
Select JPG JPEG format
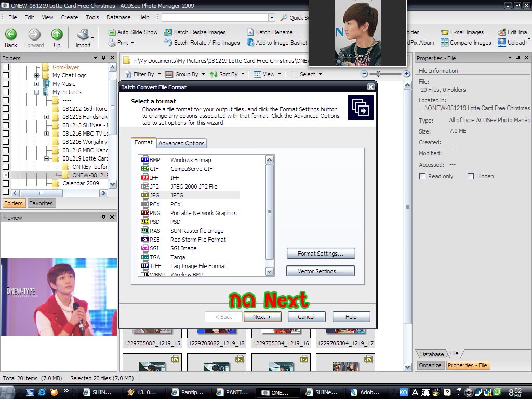pos(190,195)
